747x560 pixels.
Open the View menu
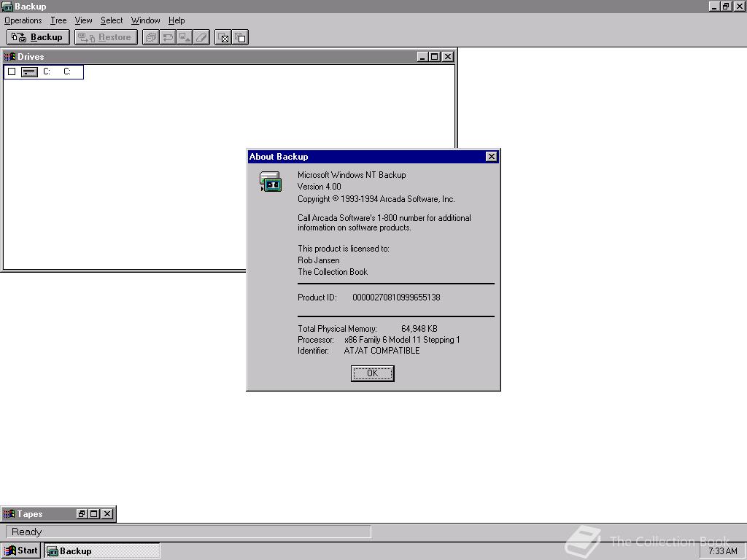(83, 20)
